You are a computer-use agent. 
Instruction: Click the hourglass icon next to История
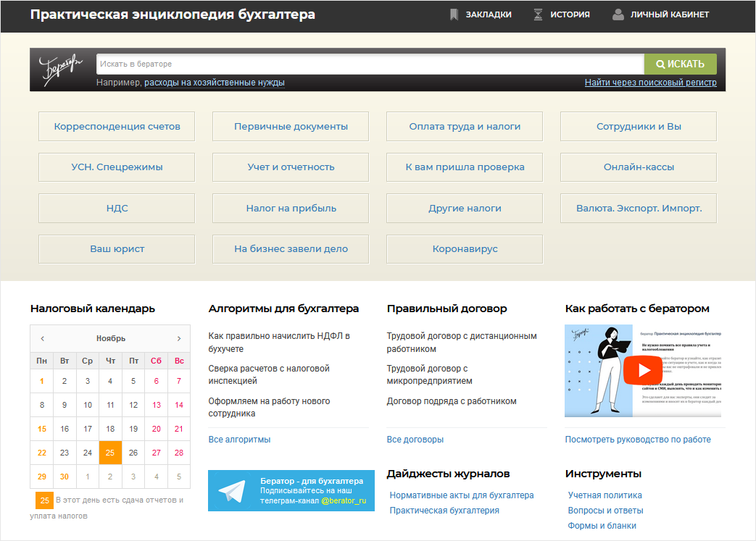pyautogui.click(x=538, y=14)
